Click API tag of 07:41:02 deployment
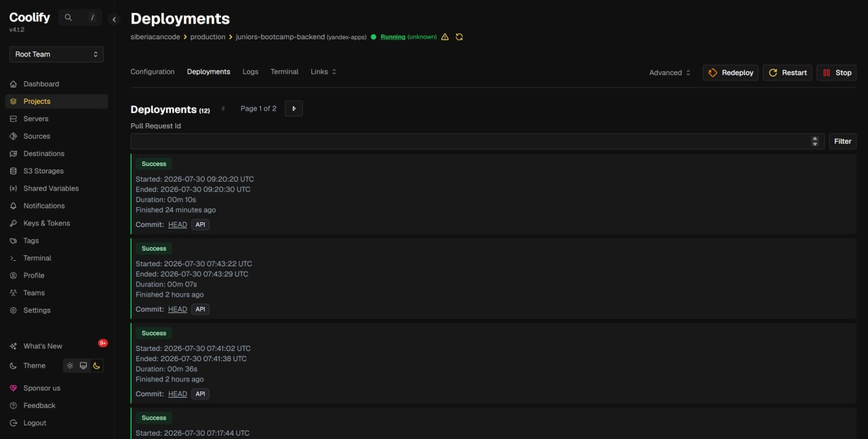 coord(200,394)
